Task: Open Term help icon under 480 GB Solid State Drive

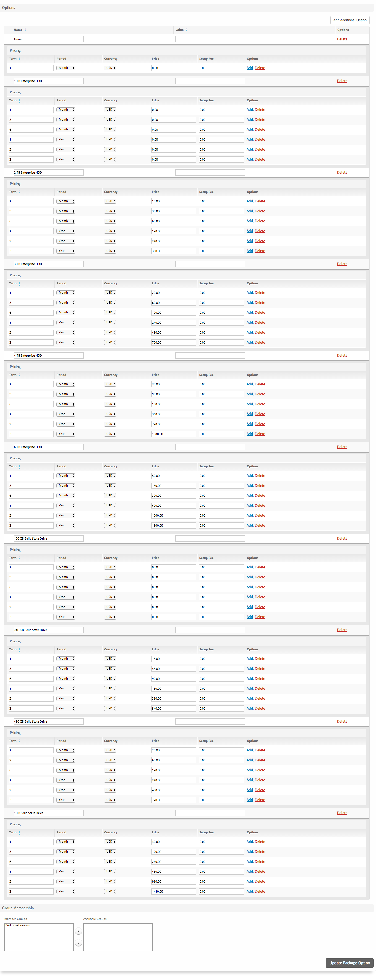Action: click(19, 741)
